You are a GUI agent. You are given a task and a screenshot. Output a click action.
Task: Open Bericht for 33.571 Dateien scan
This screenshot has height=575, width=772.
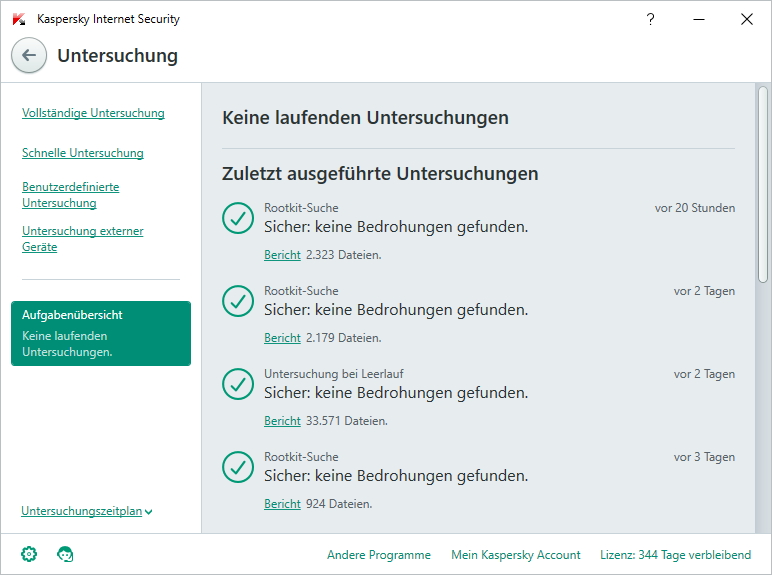282,421
